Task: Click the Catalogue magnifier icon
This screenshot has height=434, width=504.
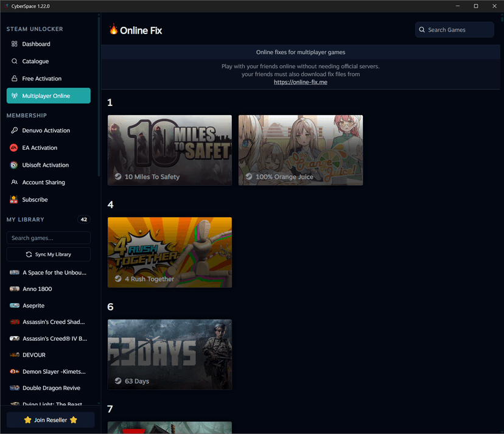Action: point(15,61)
